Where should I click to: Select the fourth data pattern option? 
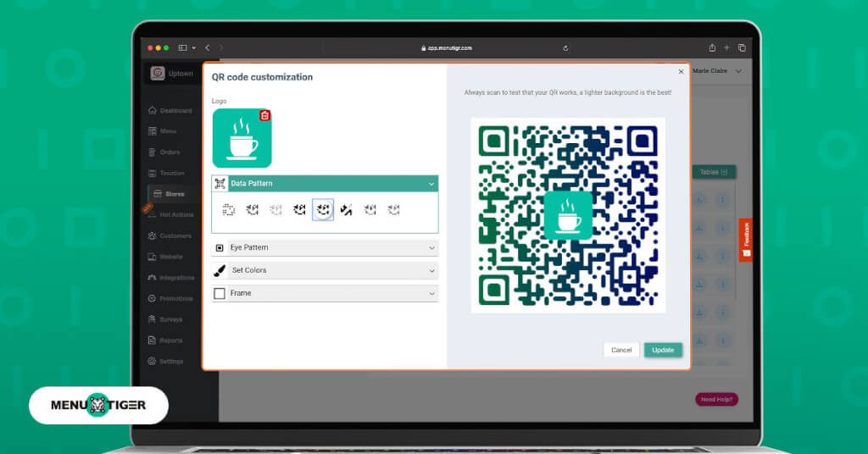pos(299,209)
